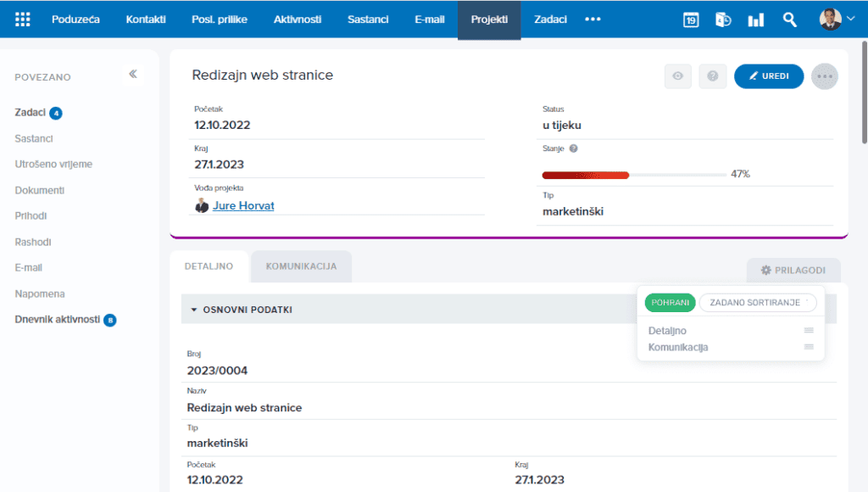Click the project progress bar

[634, 175]
